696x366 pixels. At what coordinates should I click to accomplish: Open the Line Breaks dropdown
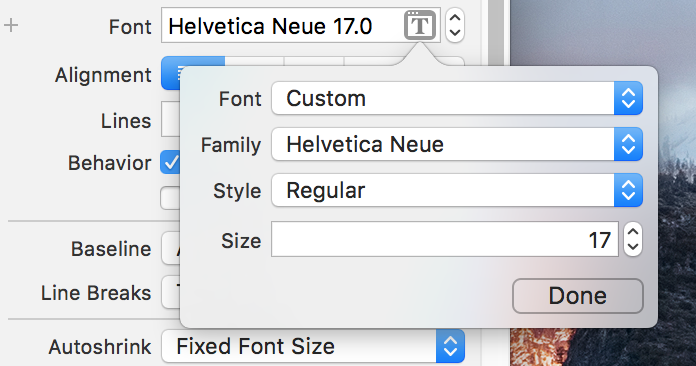(171, 292)
